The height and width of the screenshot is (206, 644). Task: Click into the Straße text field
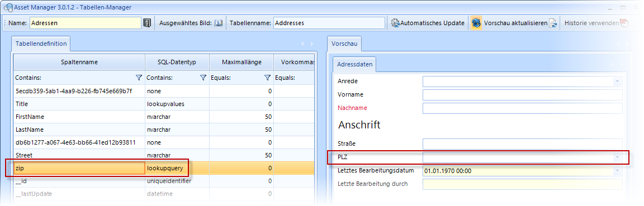pos(523,144)
